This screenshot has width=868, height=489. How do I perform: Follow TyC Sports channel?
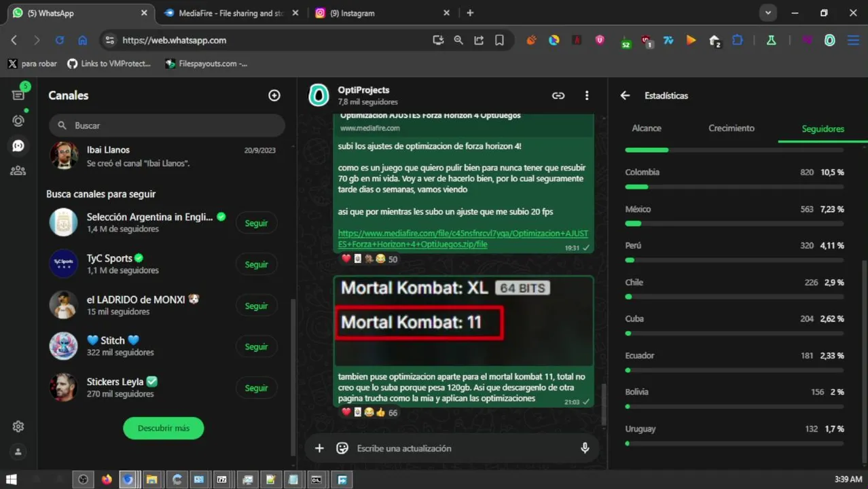[x=256, y=265]
